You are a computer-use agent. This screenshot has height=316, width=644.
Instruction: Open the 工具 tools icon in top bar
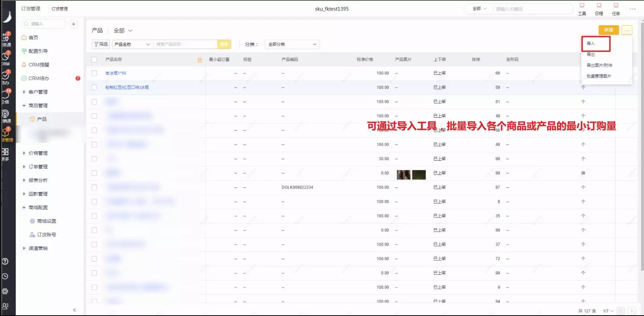582,9
